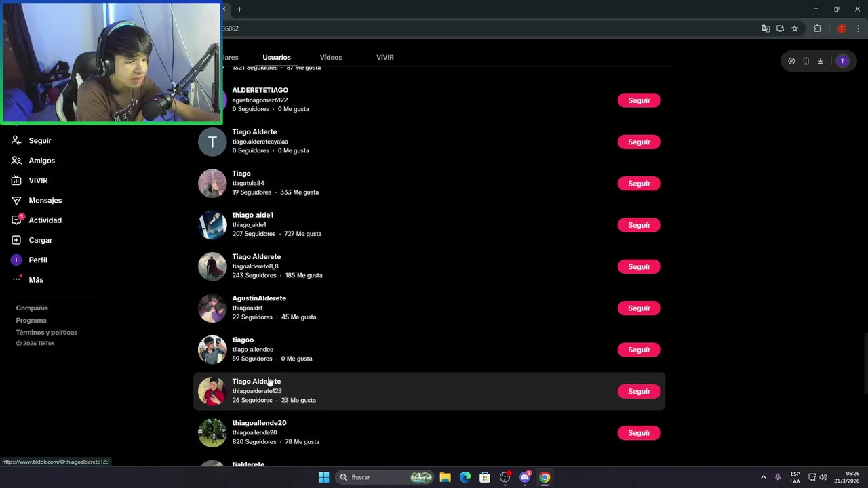Viewport: 868px width, 488px height.
Task: Bookmark this page with the star icon
Action: pos(795,28)
